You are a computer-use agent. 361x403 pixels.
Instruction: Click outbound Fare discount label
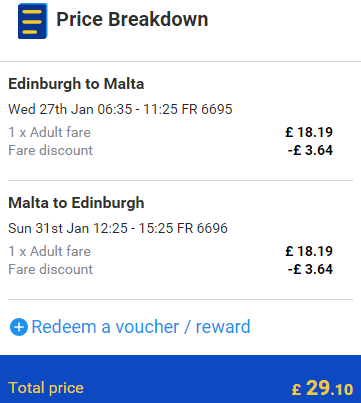click(x=50, y=150)
